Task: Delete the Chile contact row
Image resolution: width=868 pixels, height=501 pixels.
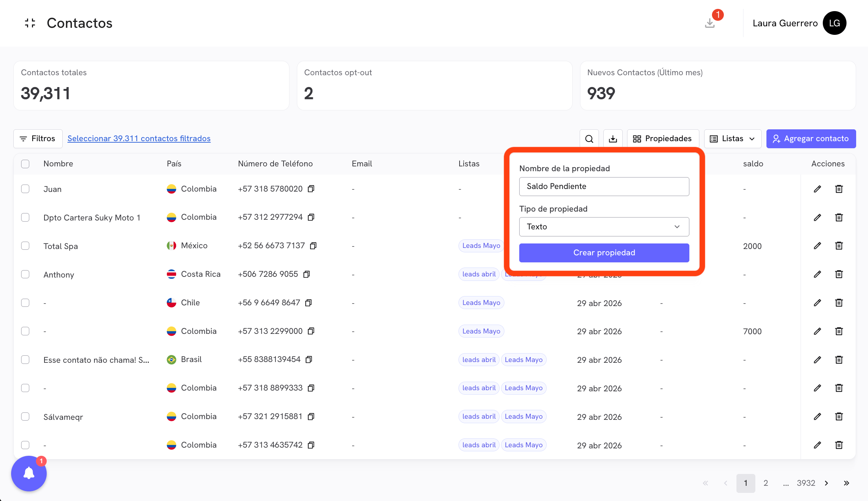Action: pyautogui.click(x=839, y=303)
